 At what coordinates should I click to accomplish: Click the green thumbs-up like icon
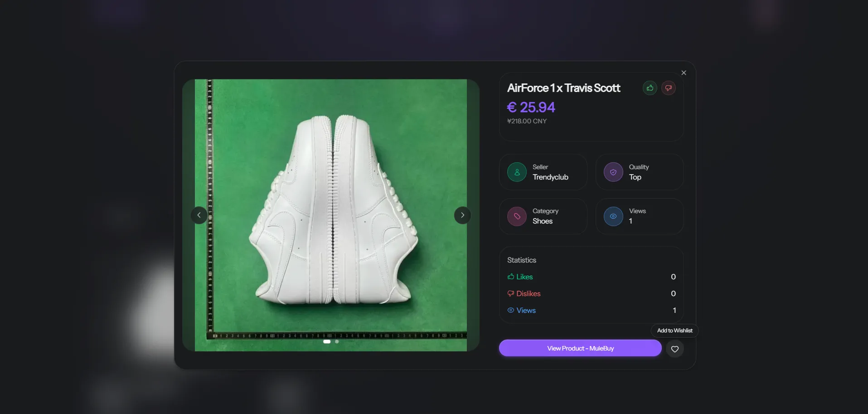click(x=650, y=88)
